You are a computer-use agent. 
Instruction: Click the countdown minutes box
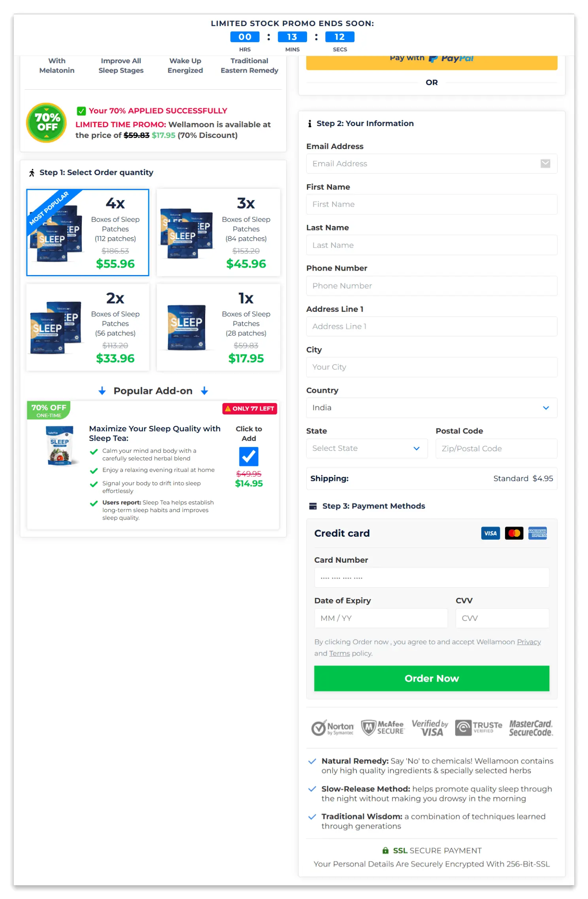point(292,37)
